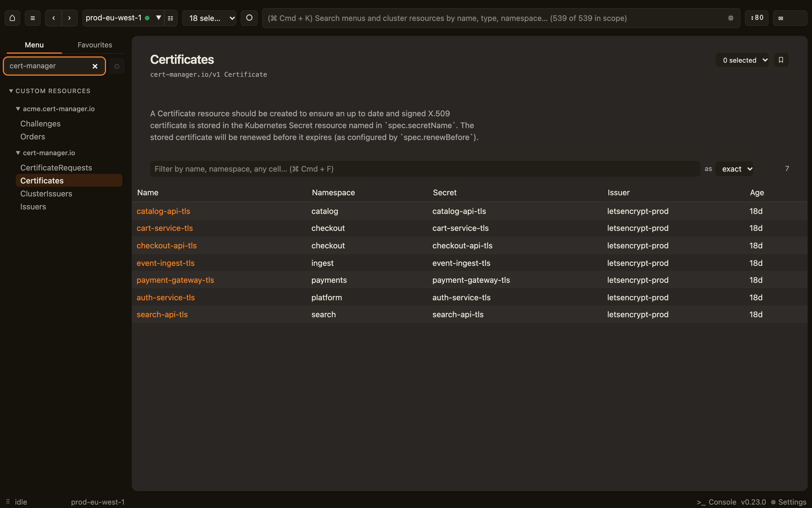Open the :80 port forwards button
The height and width of the screenshot is (508, 812).
757,18
